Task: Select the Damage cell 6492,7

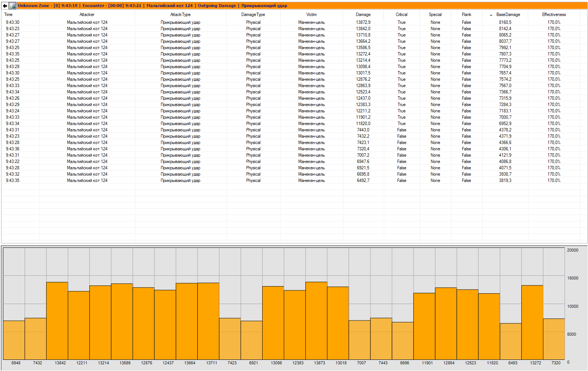Action: pos(363,180)
